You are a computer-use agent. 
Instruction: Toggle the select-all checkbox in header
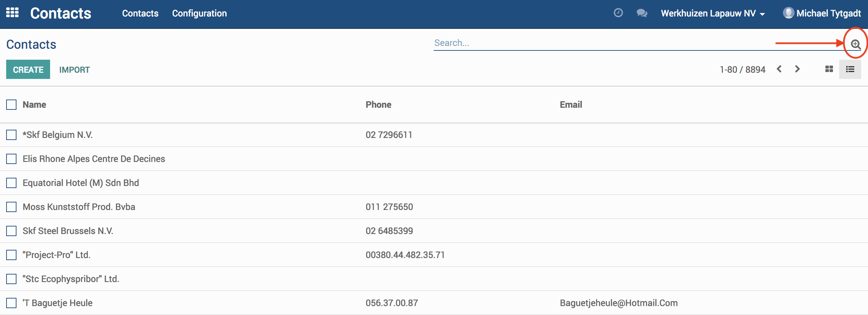11,105
